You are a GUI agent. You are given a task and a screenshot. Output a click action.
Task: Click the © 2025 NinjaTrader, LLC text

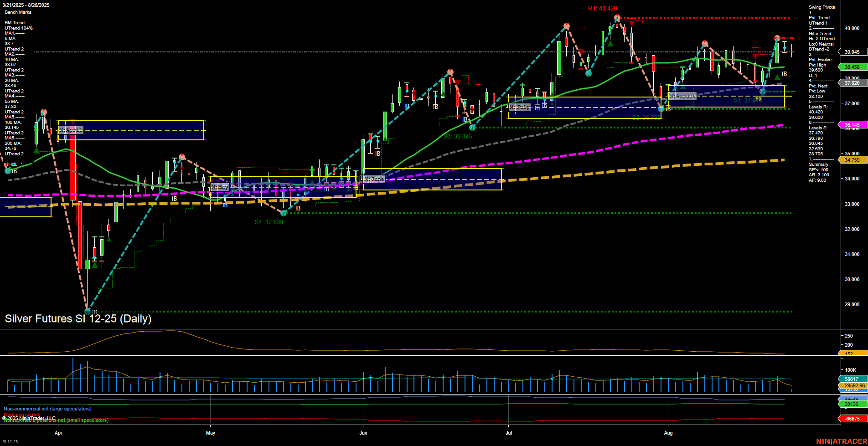[29, 417]
